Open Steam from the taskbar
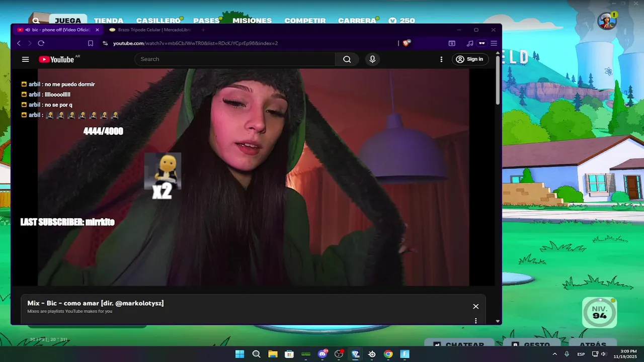This screenshot has width=644, height=362. click(372, 354)
